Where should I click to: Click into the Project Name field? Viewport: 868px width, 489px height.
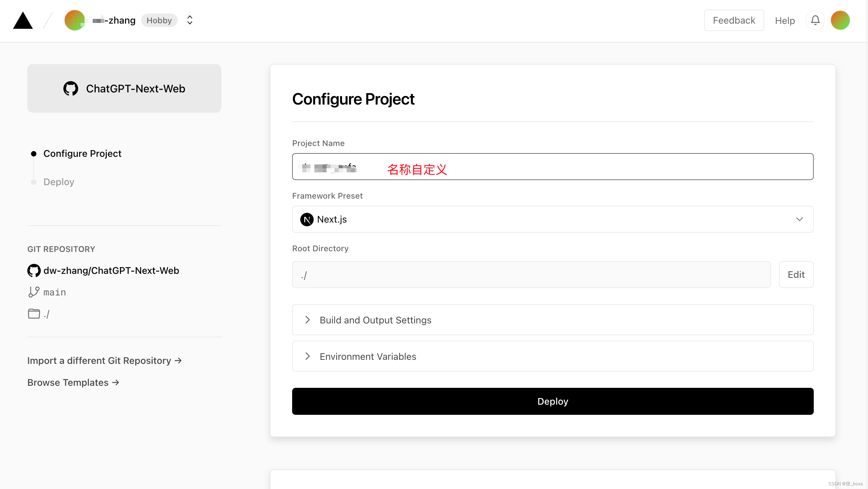[x=607, y=167]
